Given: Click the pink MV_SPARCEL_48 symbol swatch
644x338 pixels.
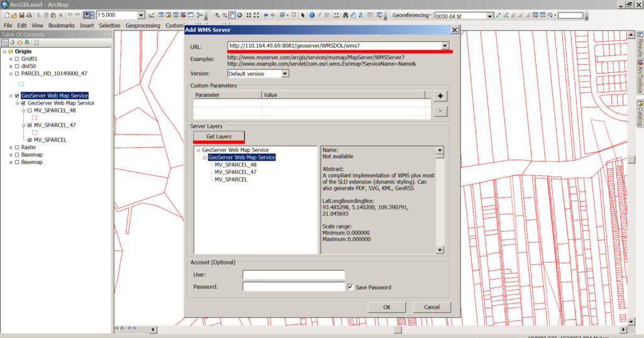Looking at the screenshot, I should point(35,117).
